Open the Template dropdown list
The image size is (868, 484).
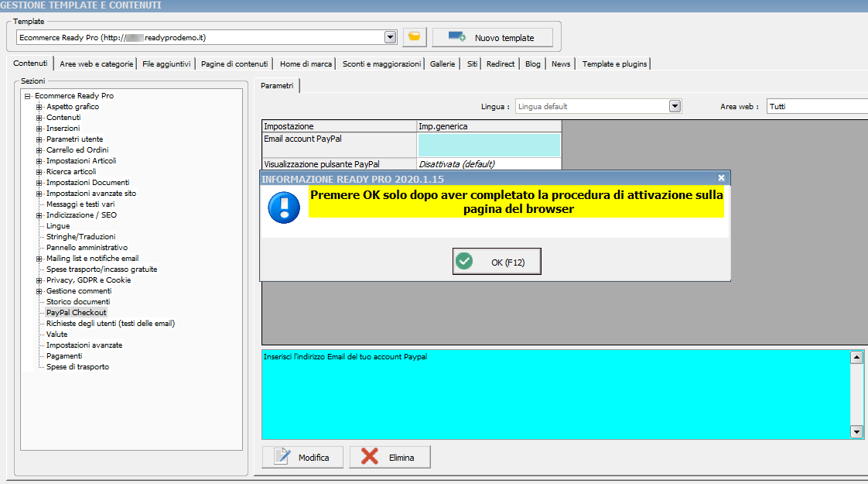pyautogui.click(x=390, y=37)
